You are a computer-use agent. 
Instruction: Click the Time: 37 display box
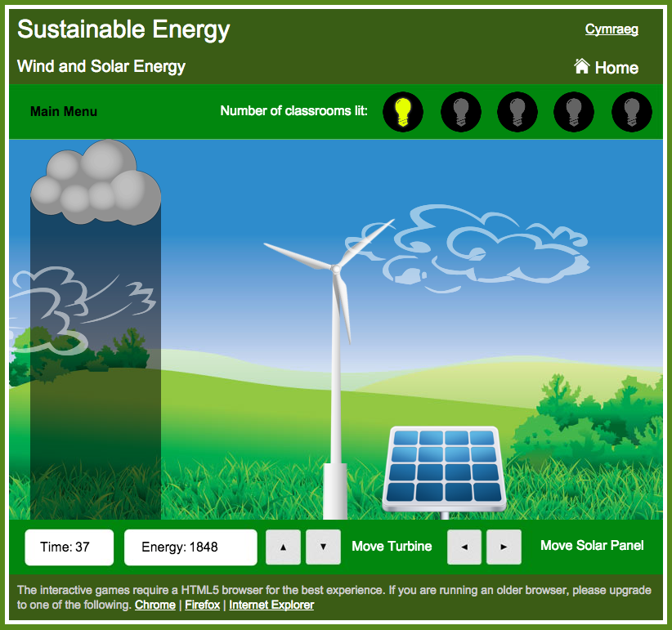click(69, 547)
